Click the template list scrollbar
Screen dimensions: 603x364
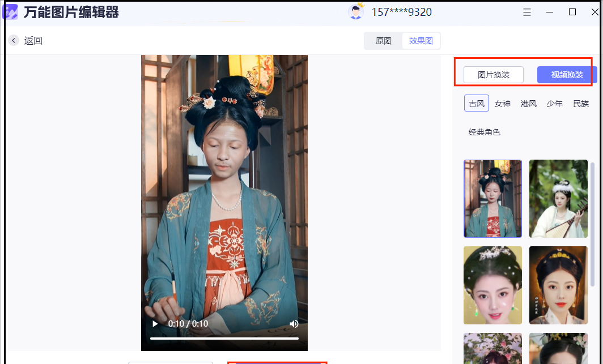tap(593, 225)
